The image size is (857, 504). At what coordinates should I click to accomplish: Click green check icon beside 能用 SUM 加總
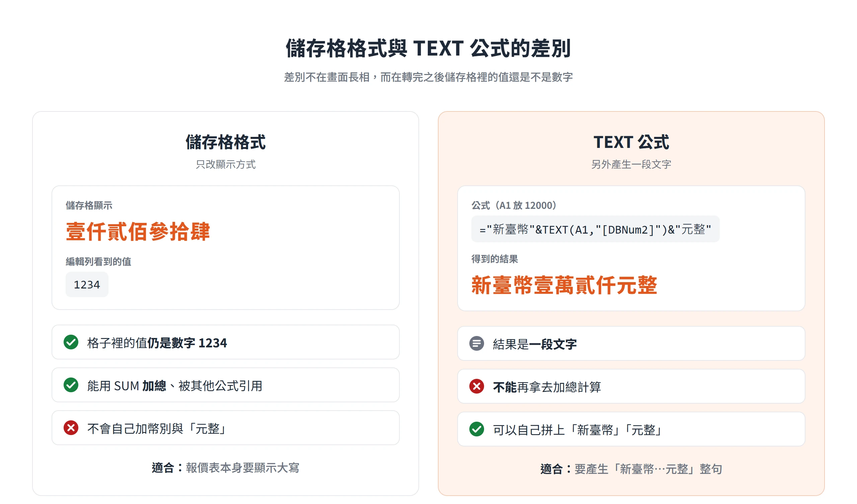tap(71, 385)
